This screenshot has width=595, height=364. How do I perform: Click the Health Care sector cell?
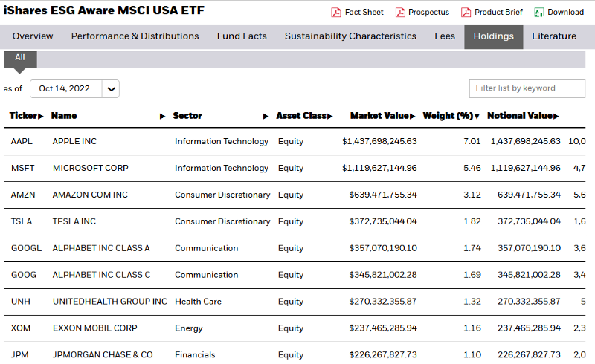pos(198,302)
